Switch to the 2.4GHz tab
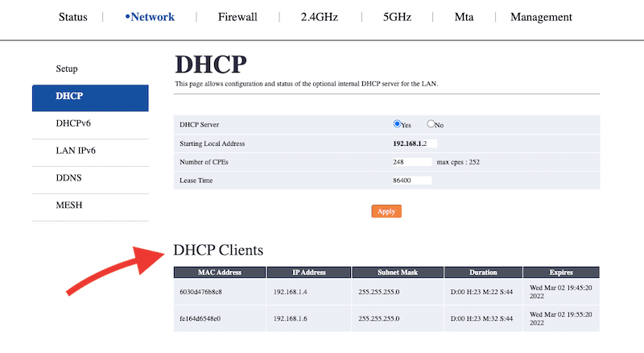 [x=321, y=17]
